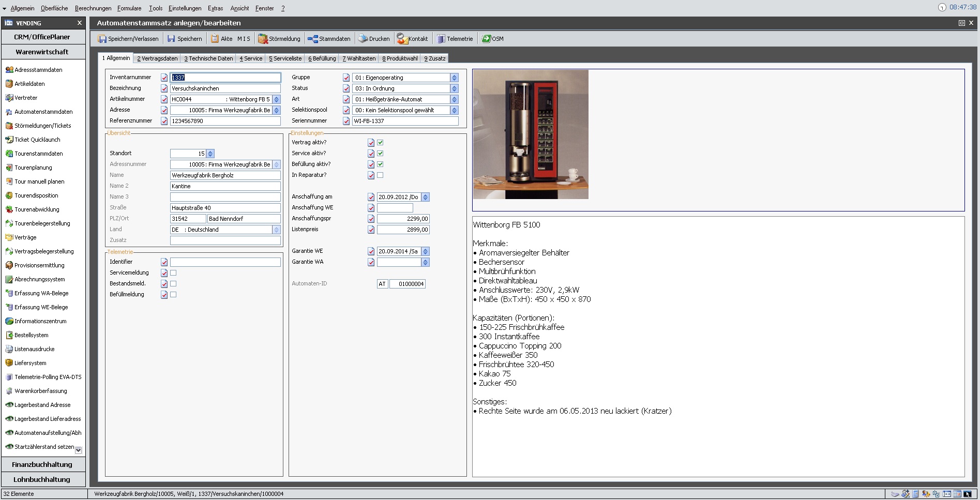Image resolution: width=980 pixels, height=500 pixels.
Task: Enable the Bestandsmeld. checkbox
Action: coord(173,283)
